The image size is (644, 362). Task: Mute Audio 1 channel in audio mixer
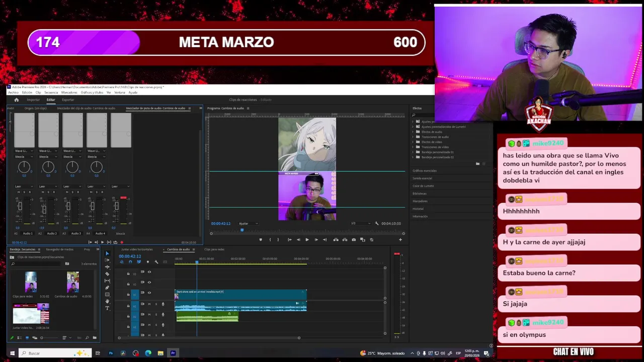tap(19, 192)
